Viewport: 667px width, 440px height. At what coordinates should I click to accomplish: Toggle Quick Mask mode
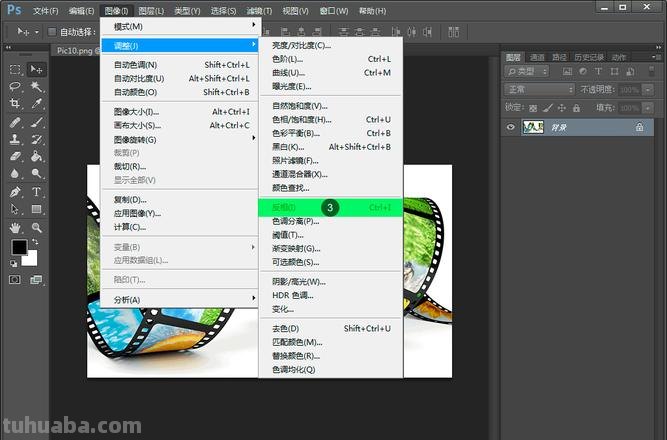pos(15,280)
